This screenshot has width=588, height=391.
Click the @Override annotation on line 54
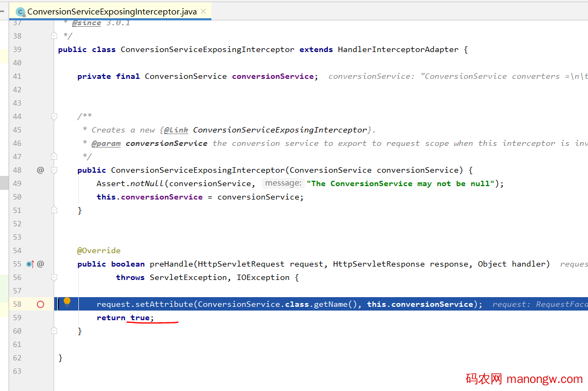[99, 250]
